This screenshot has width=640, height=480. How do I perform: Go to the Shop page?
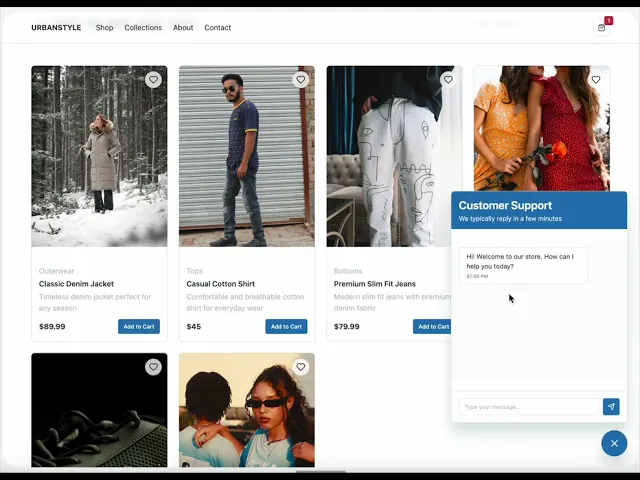[104, 27]
